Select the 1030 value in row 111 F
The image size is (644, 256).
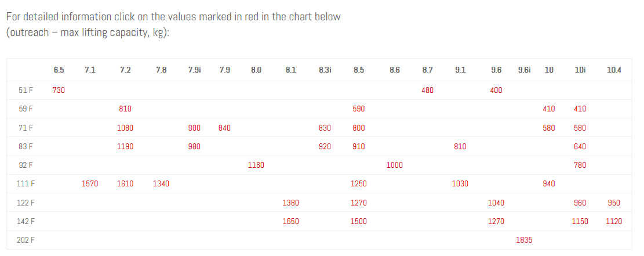[x=460, y=183]
